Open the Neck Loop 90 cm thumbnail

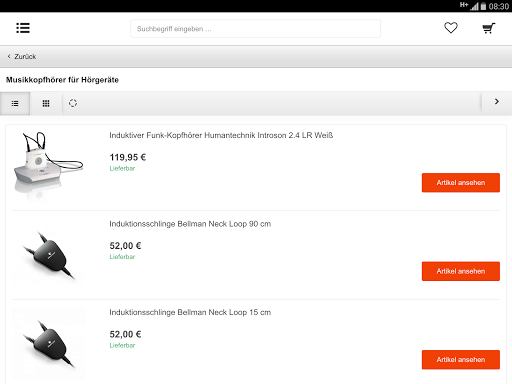pyautogui.click(x=48, y=255)
